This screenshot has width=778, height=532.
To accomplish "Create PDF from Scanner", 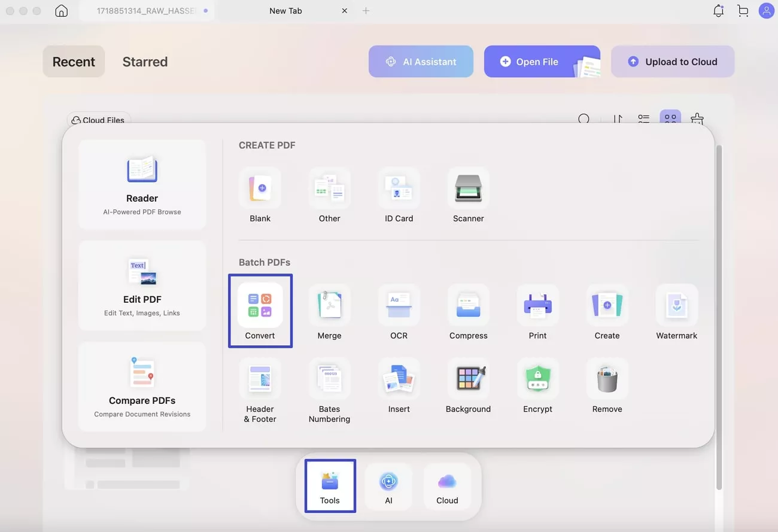I will point(468,189).
